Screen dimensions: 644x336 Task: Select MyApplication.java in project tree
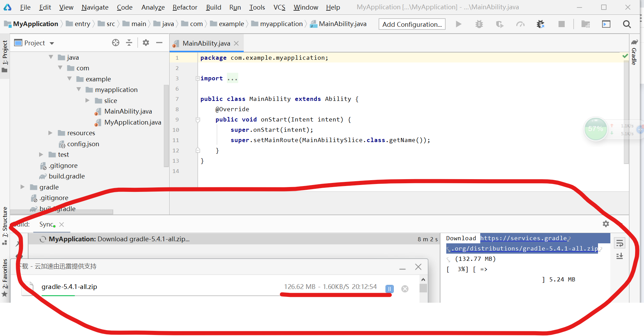[x=133, y=122]
